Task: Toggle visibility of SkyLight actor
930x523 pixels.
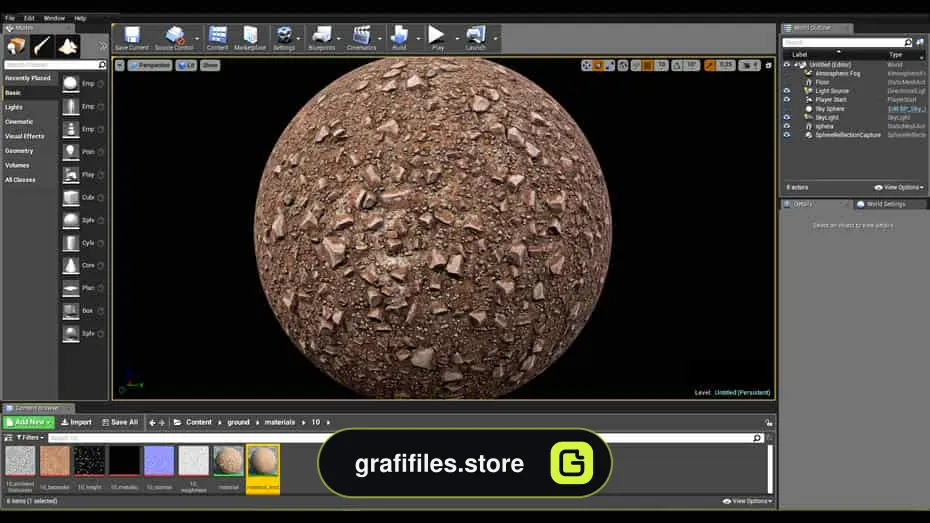Action: coord(787,117)
